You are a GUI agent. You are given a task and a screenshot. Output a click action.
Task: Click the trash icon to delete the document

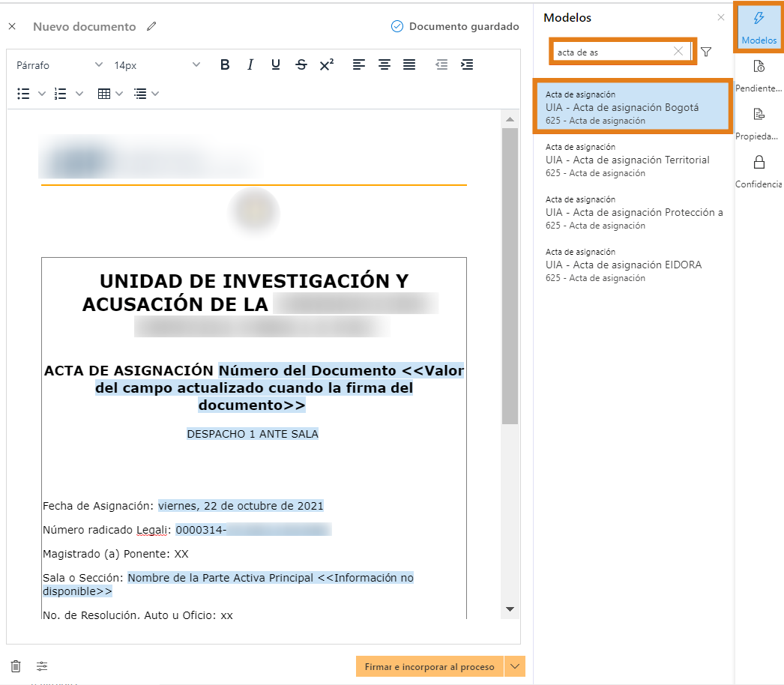click(x=16, y=666)
